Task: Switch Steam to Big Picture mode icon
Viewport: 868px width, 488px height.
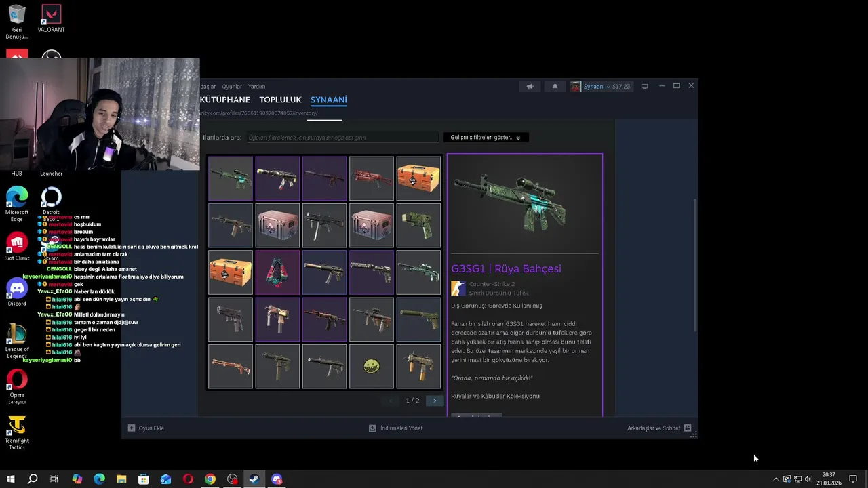Action: click(x=644, y=87)
